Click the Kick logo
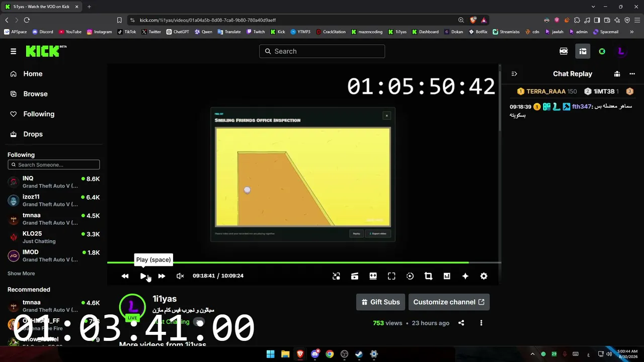The width and height of the screenshot is (644, 362). [x=46, y=51]
